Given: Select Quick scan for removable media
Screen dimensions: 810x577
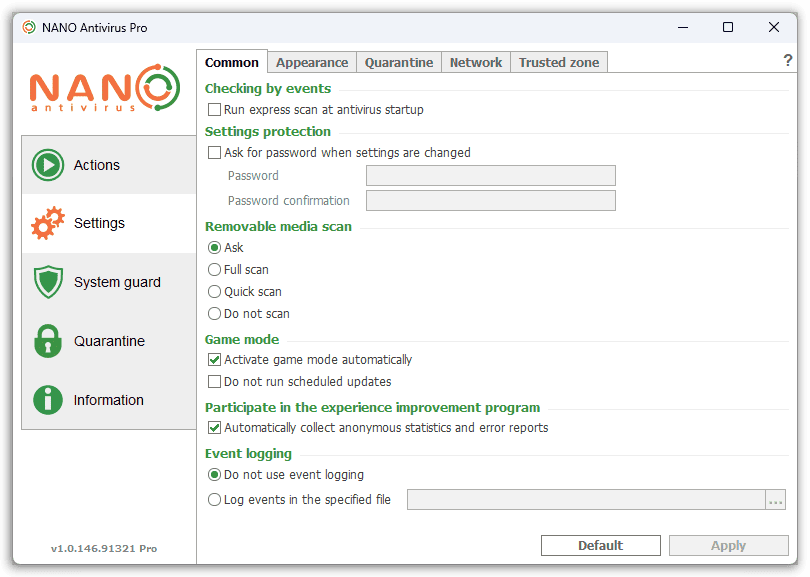Looking at the screenshot, I should tap(214, 292).
